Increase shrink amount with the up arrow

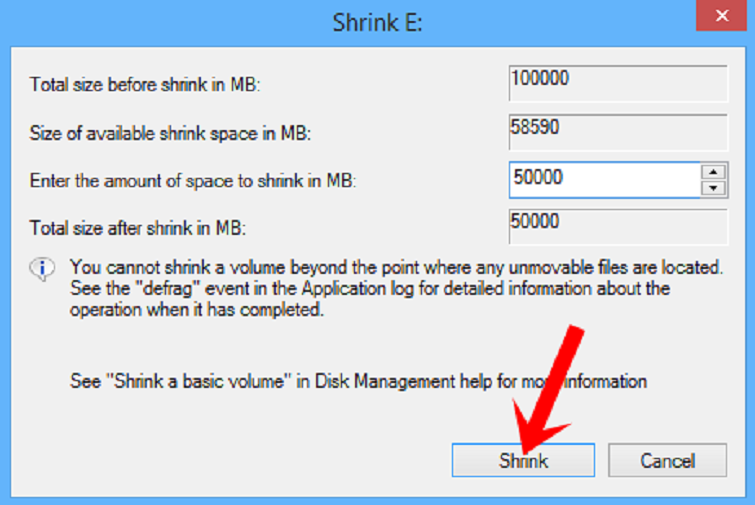(713, 172)
